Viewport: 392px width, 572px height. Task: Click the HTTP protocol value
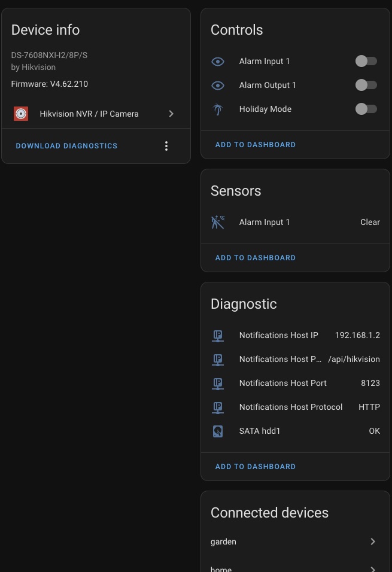pos(369,407)
